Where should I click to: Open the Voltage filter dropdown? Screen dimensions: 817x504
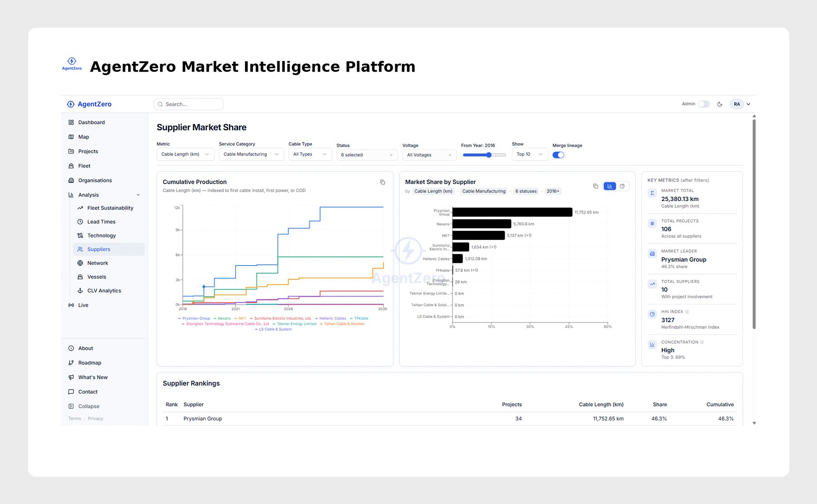(x=428, y=155)
